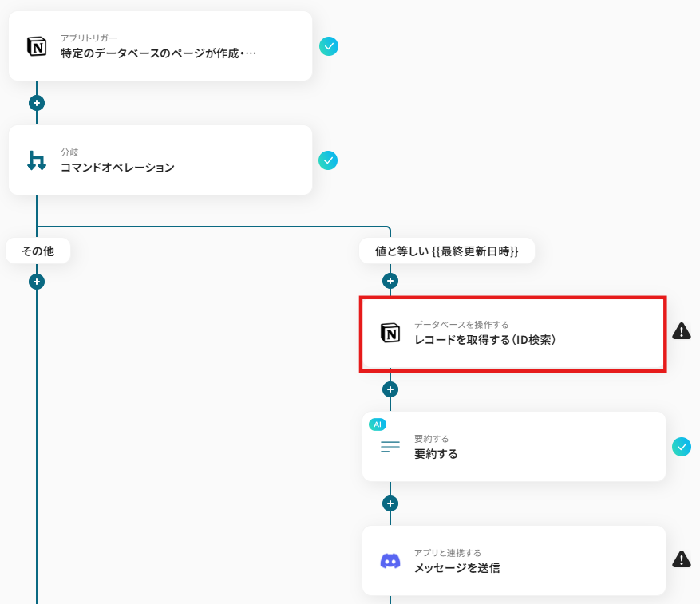Click the checkmark beside コマンドオペレーション card
Screen dimensions: 700x604
(328, 160)
